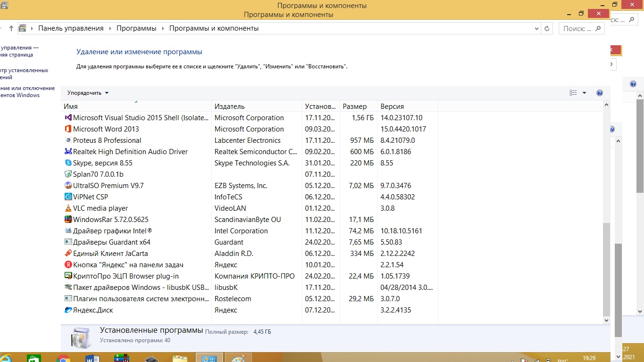The image size is (644, 362).
Task: Refresh the address bar location
Action: pyautogui.click(x=547, y=28)
